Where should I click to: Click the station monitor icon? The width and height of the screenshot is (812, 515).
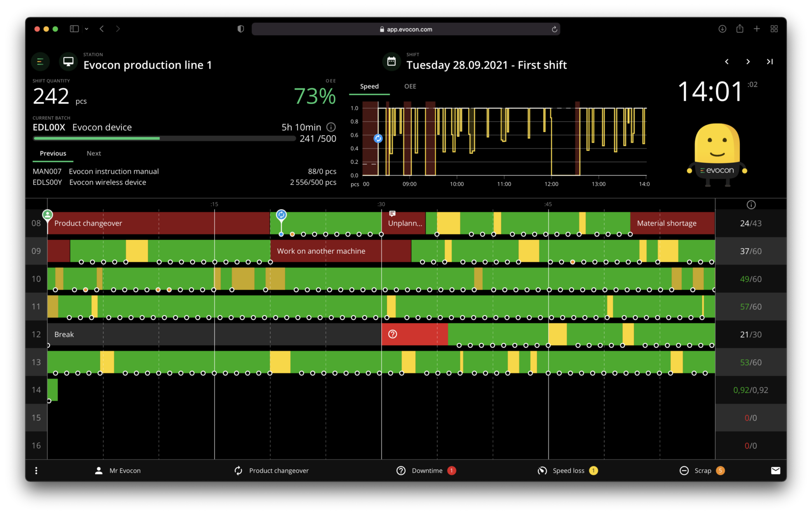point(68,62)
